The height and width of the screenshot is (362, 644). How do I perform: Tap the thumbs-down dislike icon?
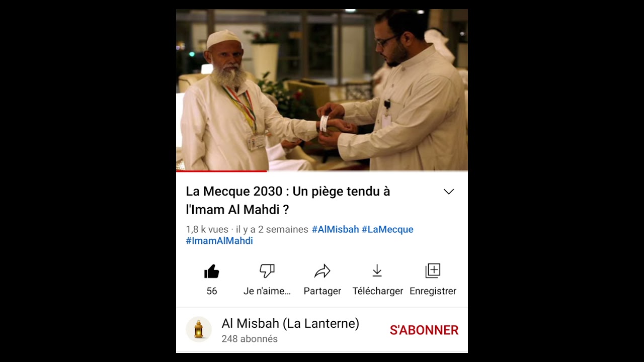click(x=267, y=271)
